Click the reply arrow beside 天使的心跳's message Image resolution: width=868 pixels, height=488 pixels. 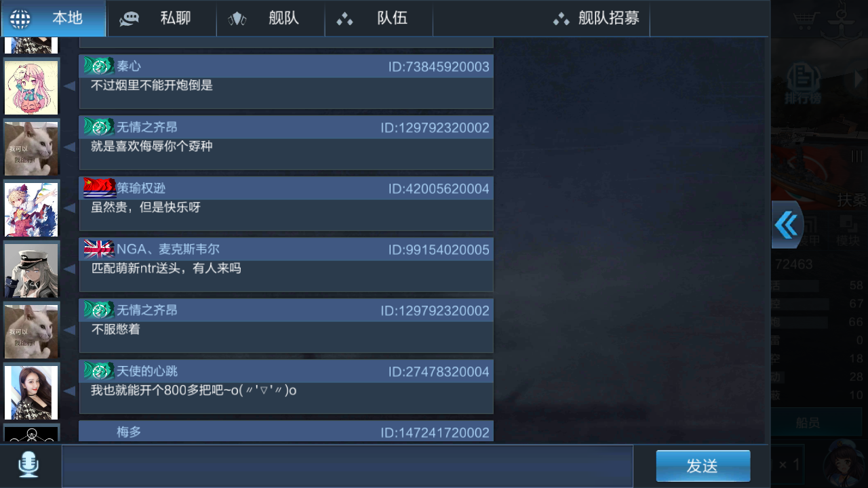point(69,391)
